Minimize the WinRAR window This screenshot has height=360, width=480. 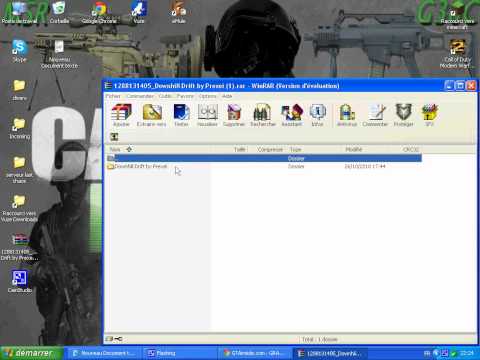[x=449, y=86]
